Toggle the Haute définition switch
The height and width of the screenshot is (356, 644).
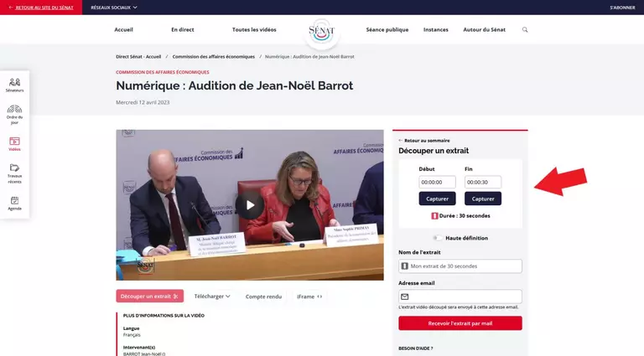[438, 238]
